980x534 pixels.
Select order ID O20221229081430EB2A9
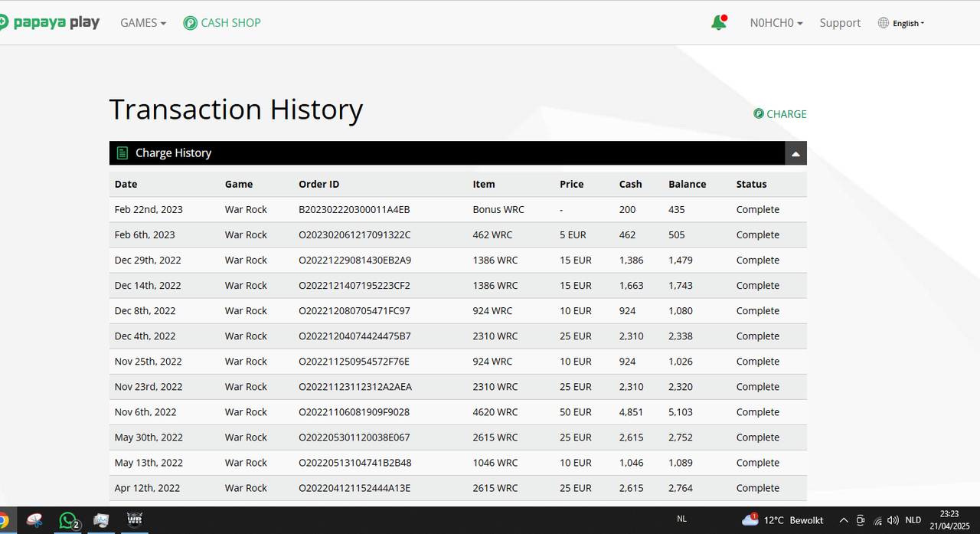point(354,260)
